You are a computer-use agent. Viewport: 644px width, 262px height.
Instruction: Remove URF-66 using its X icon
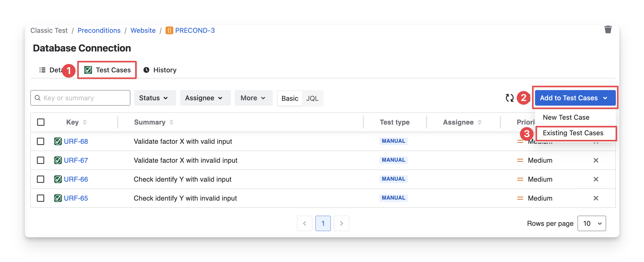596,179
